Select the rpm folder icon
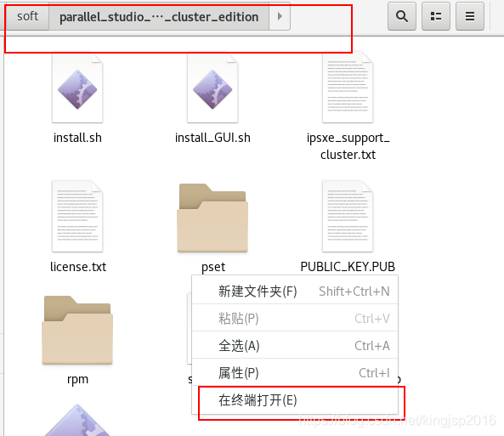 click(77, 330)
